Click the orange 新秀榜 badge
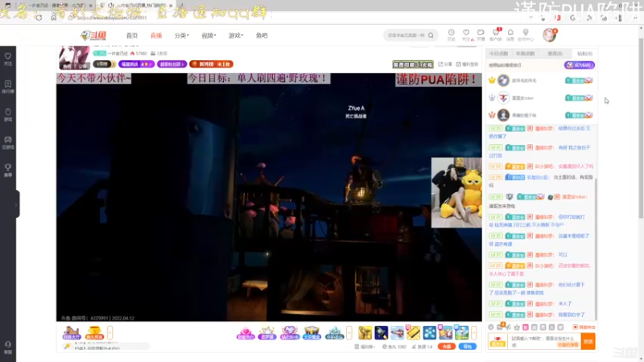The height and width of the screenshot is (362, 644). (211, 64)
